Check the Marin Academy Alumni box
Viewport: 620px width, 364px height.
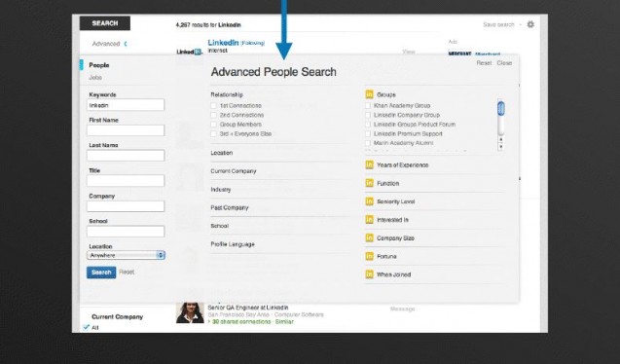click(x=368, y=143)
